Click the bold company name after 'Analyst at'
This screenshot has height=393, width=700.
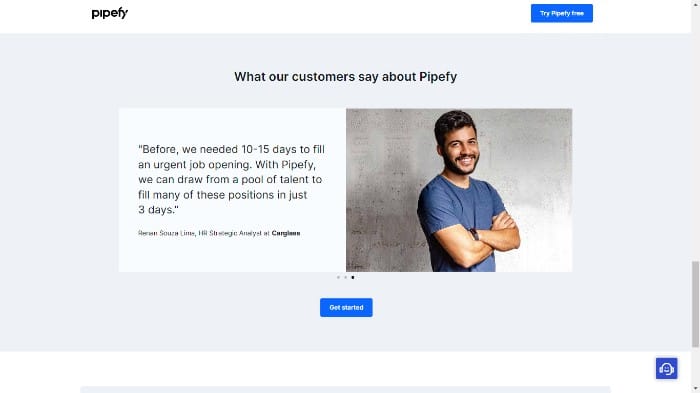coord(286,233)
